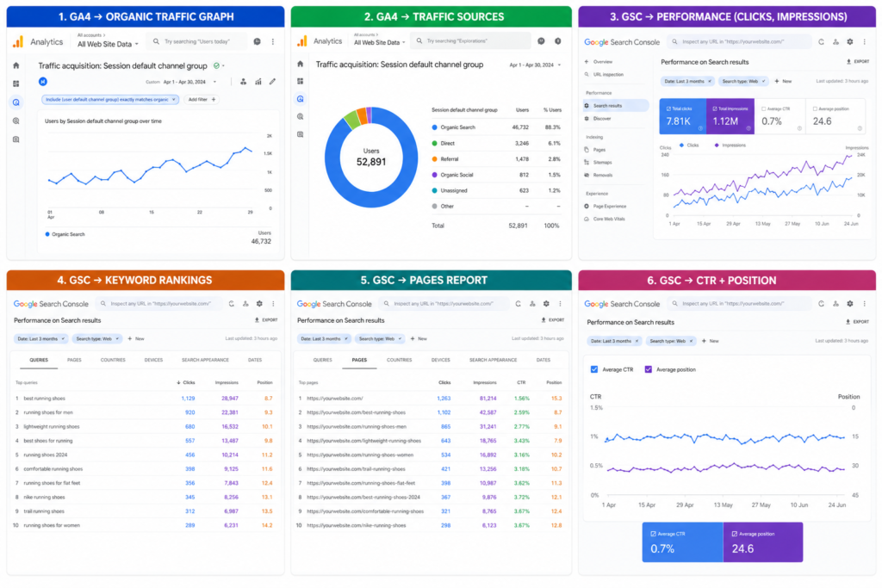
Task: Select Queries tab in panel 4
Action: [39, 360]
